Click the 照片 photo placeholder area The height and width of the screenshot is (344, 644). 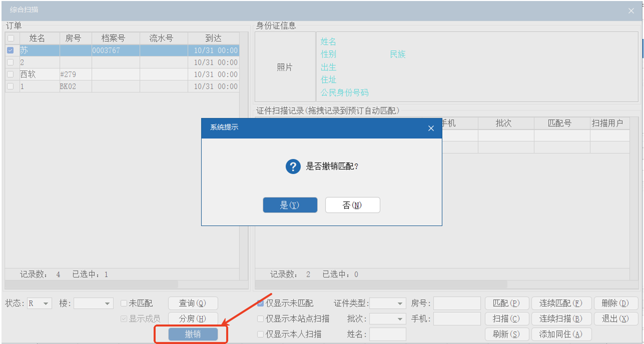pyautogui.click(x=285, y=67)
